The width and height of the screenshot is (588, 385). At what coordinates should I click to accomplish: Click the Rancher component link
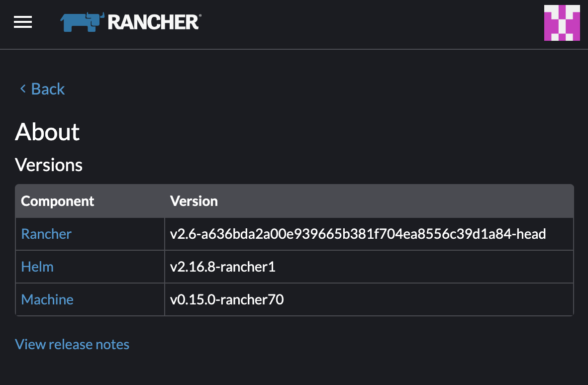(x=46, y=234)
